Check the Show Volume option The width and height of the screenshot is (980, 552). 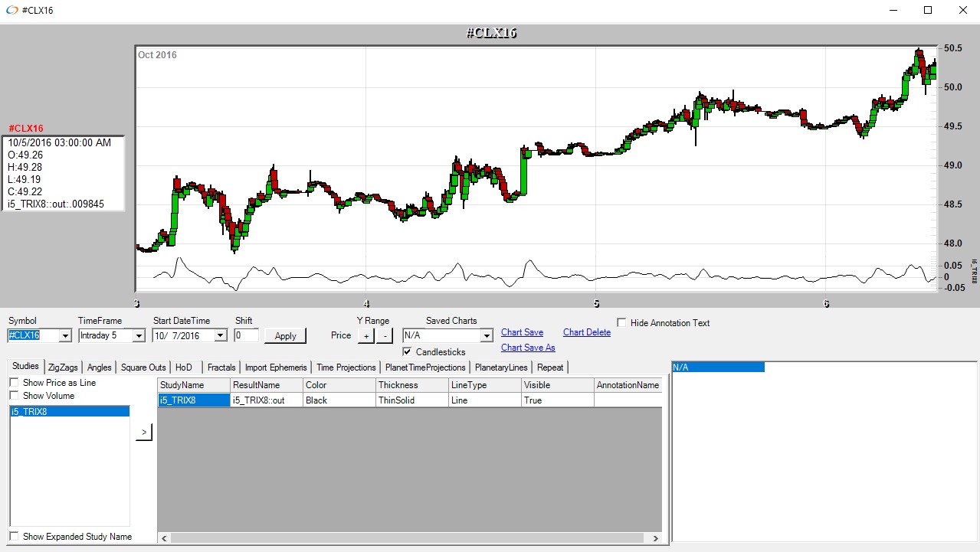point(15,396)
